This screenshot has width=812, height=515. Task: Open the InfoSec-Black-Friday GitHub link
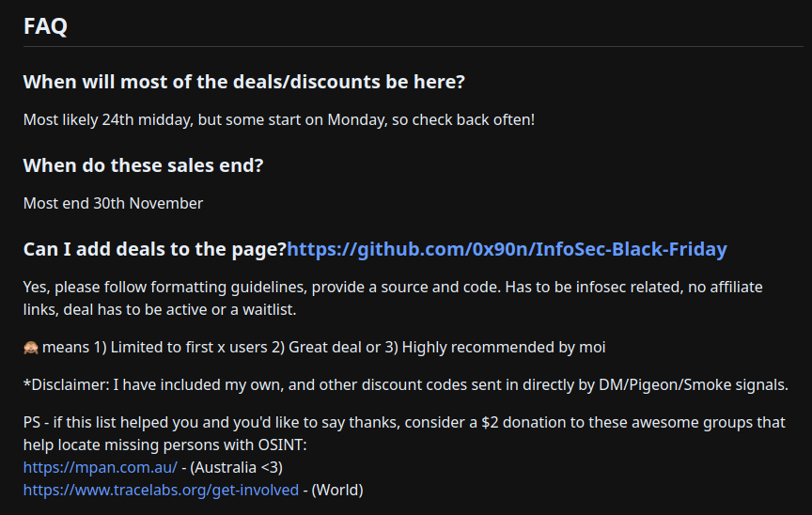(x=507, y=249)
